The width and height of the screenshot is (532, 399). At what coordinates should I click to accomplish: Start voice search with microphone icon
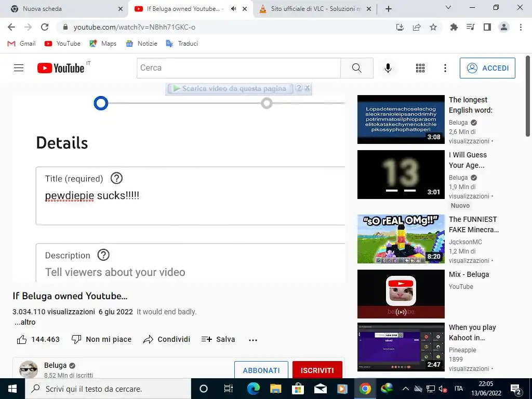[388, 68]
